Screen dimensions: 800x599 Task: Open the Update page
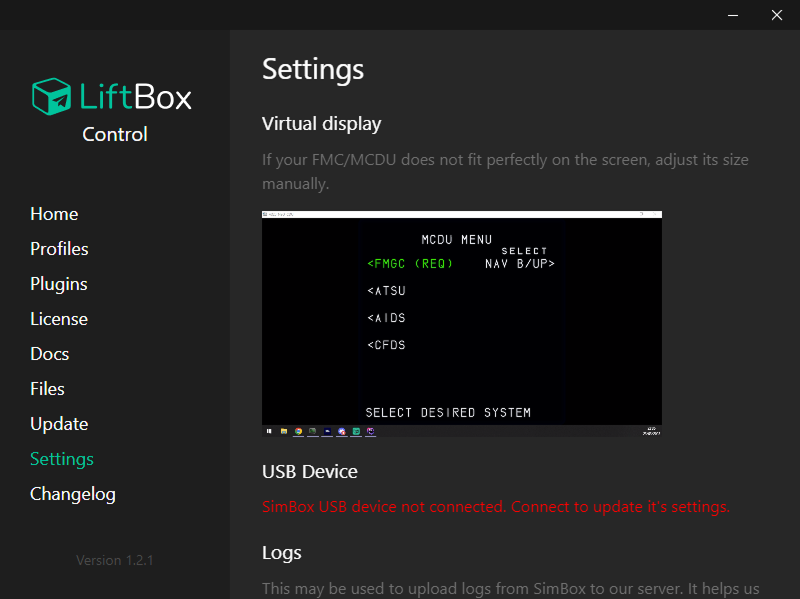(59, 425)
